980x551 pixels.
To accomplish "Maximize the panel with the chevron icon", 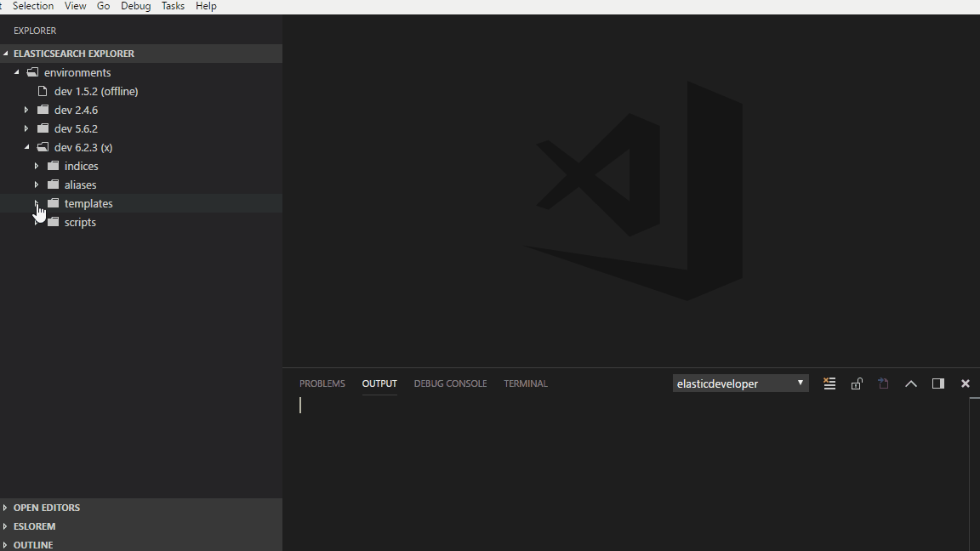I will tap(910, 383).
